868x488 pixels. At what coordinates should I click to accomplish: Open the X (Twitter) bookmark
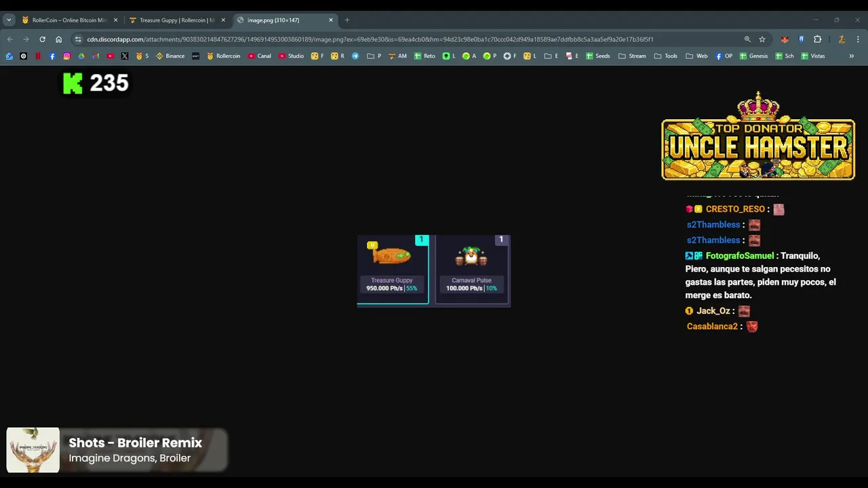point(125,56)
